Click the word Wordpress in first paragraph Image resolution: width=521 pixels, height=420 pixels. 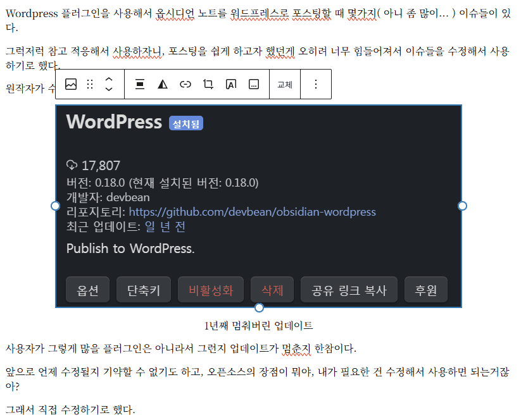click(32, 14)
